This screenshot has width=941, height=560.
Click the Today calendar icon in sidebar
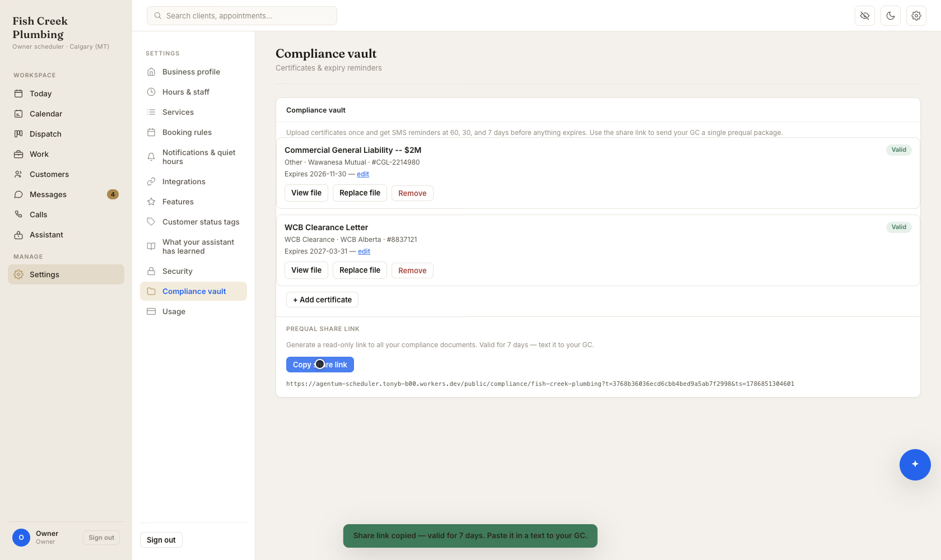18,94
